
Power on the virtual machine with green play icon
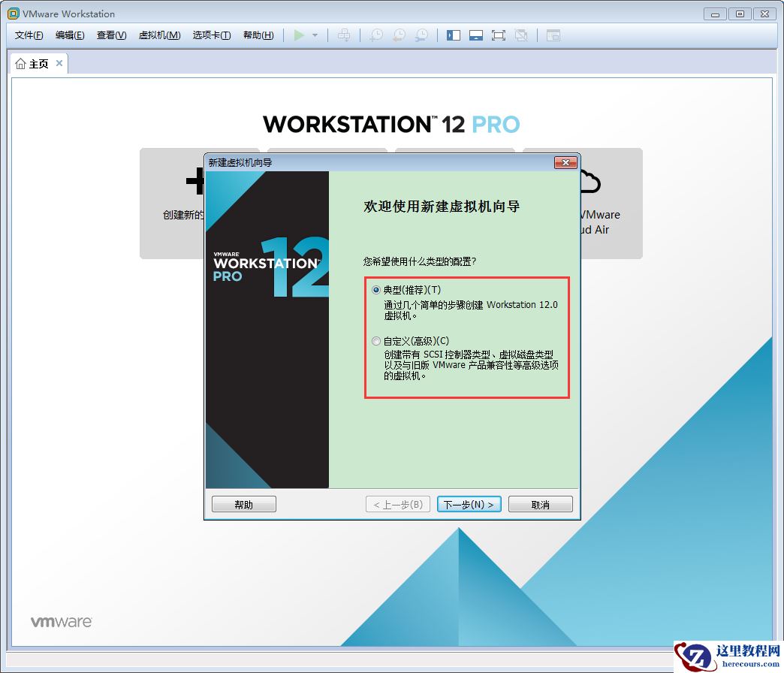point(298,35)
